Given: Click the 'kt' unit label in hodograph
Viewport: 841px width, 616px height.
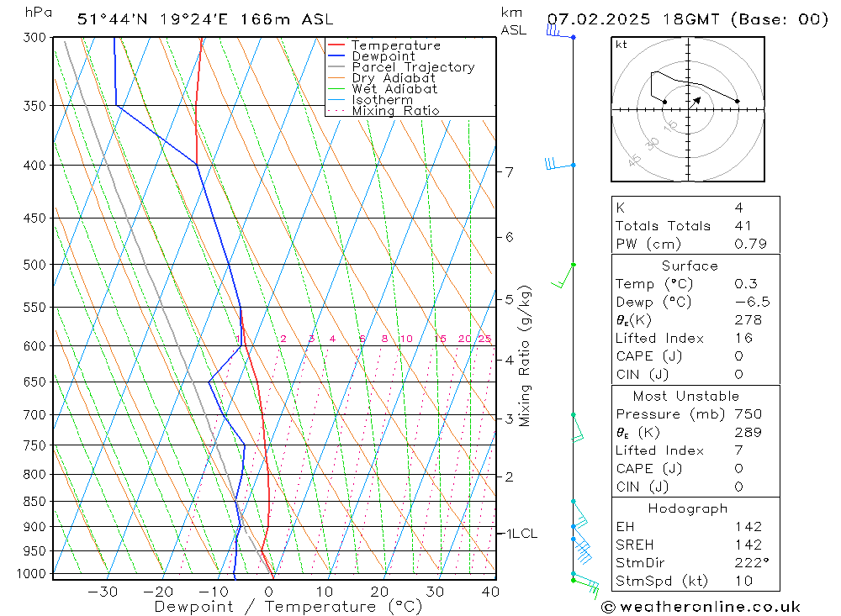Looking at the screenshot, I should (x=621, y=45).
